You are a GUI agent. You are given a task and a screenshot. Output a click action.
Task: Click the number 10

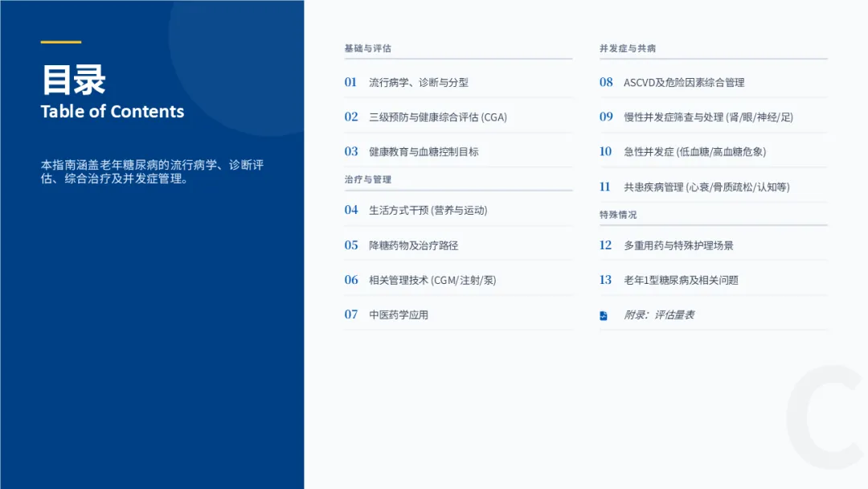pyautogui.click(x=606, y=152)
